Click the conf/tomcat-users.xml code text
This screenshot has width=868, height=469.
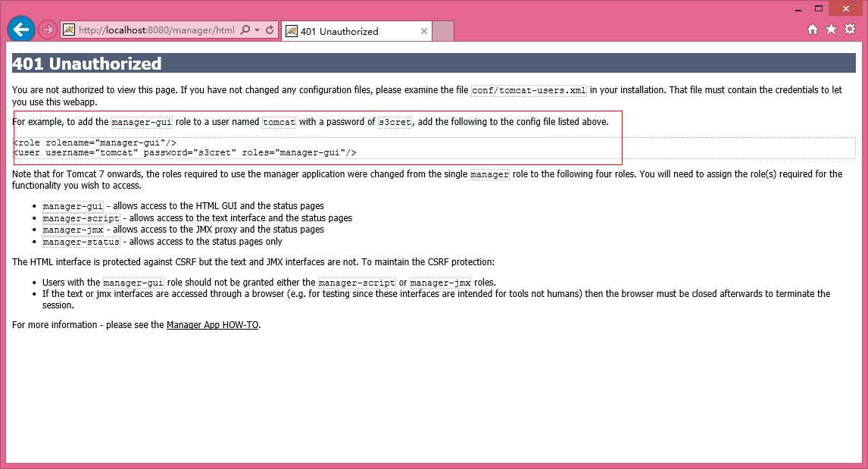529,90
